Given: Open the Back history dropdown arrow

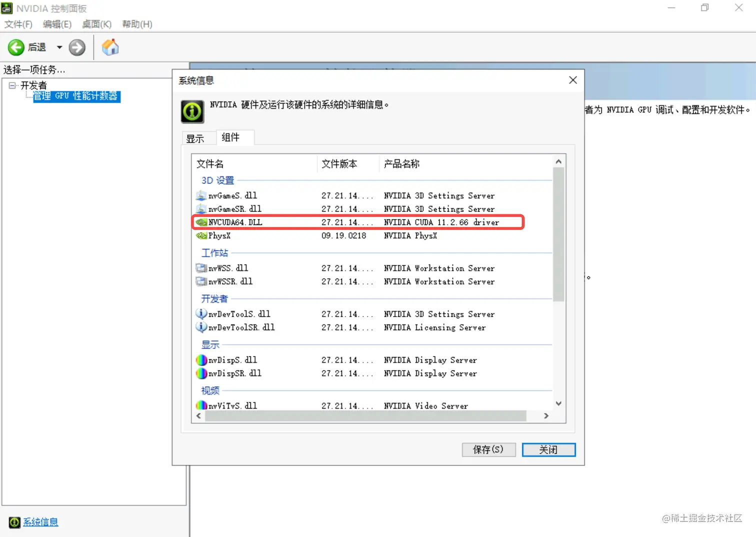Looking at the screenshot, I should click(x=59, y=47).
